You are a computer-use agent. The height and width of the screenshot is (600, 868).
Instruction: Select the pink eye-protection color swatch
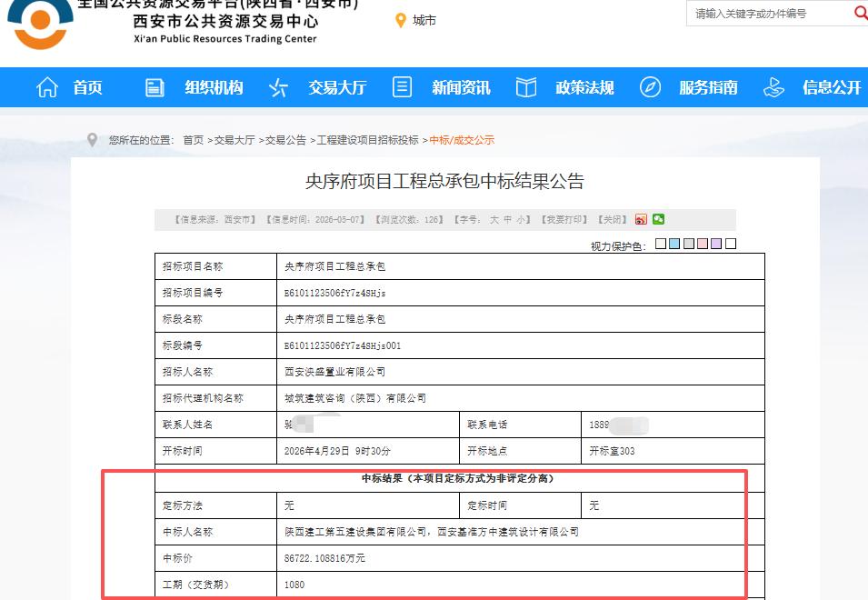[703, 244]
